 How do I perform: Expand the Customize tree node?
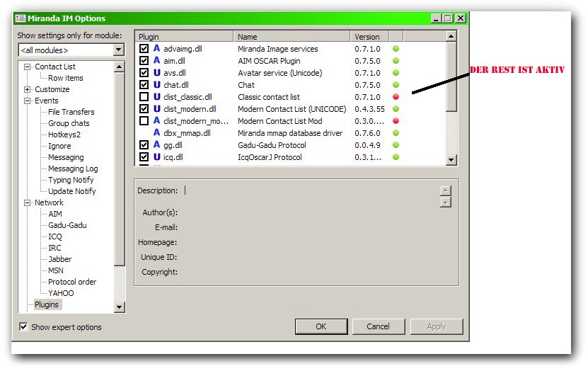click(27, 89)
